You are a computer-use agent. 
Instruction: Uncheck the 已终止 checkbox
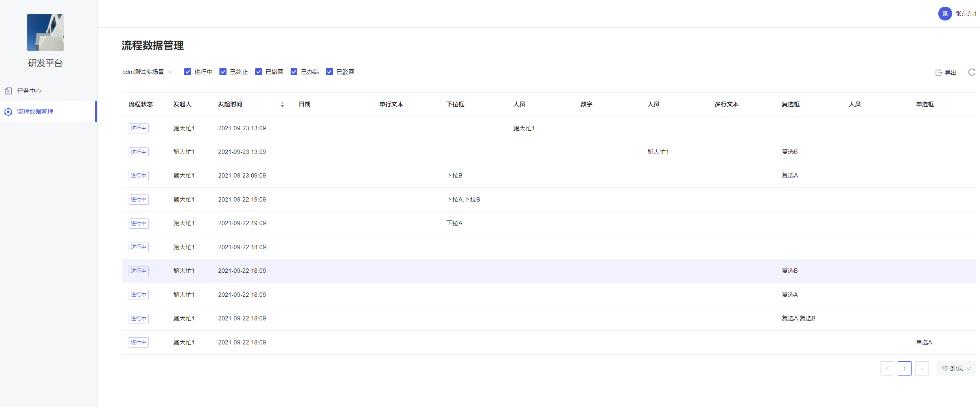[223, 72]
